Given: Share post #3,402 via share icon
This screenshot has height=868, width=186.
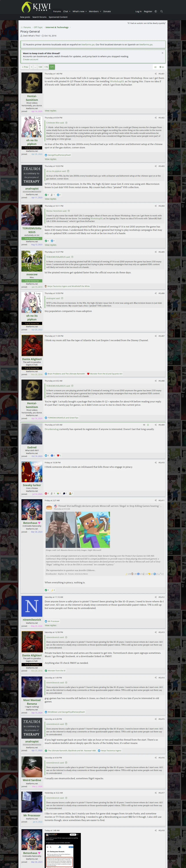Looking at the screenshot, I should 156,118.
